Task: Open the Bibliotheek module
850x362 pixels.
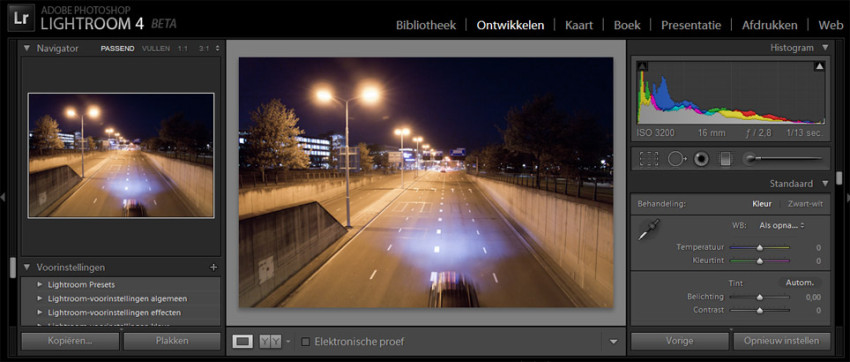Action: click(x=426, y=25)
